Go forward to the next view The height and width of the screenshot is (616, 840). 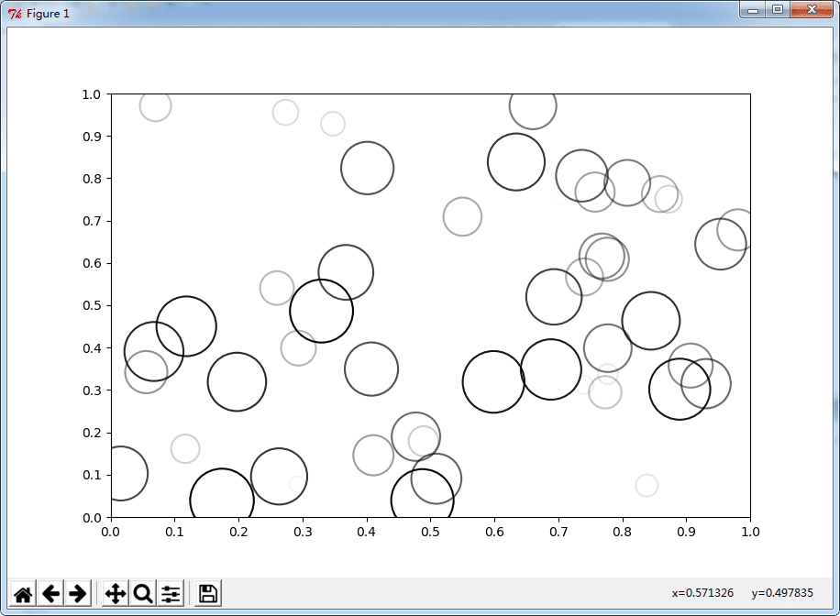pos(78,593)
